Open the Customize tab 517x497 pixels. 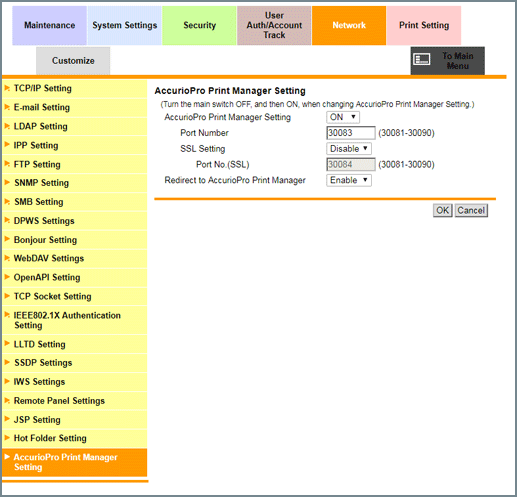click(x=73, y=61)
